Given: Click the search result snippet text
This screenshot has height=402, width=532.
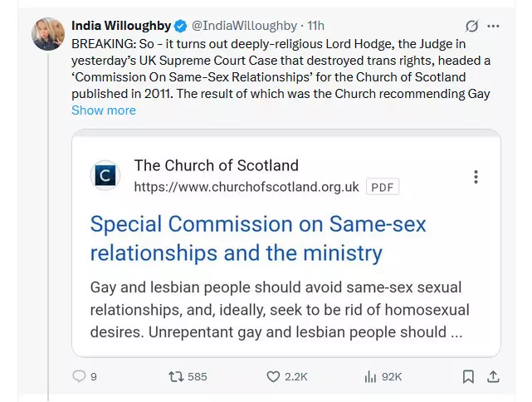Looking at the screenshot, I should coord(280,310).
